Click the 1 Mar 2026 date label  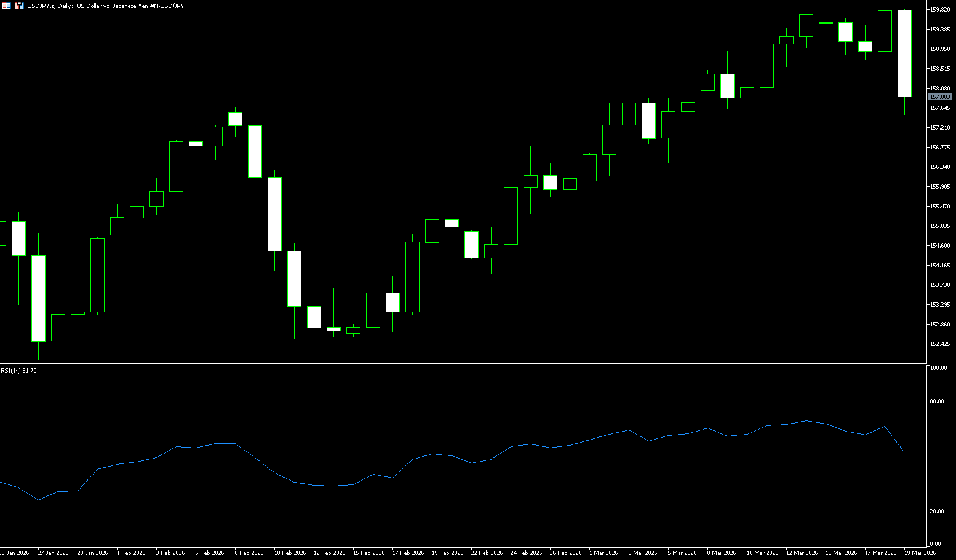click(603, 553)
